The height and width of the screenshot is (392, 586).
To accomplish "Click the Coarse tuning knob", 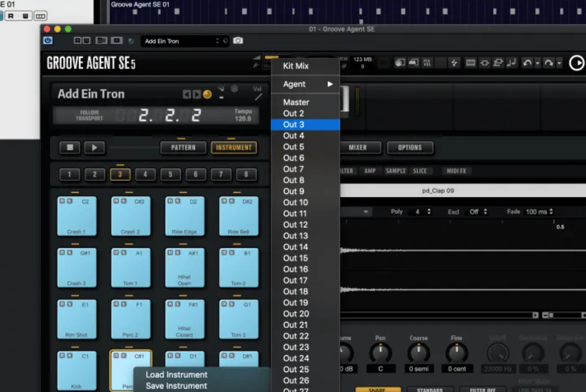I will 419,352.
